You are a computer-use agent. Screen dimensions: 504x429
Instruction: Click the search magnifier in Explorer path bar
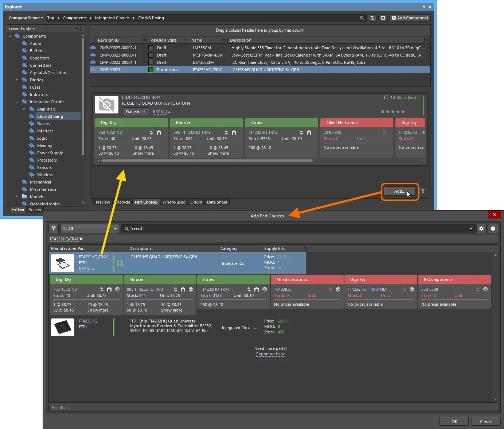[362, 18]
